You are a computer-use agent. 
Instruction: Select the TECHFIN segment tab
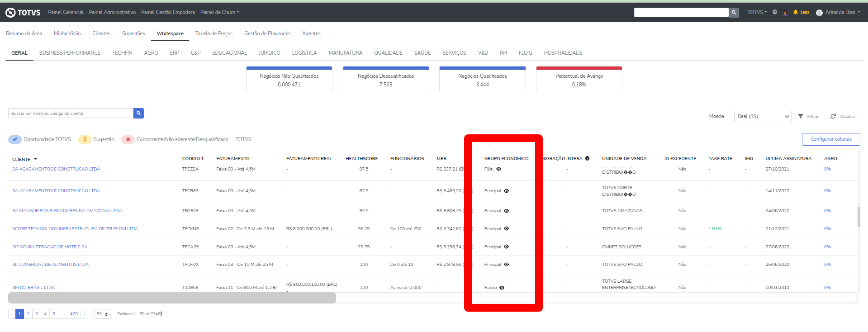122,53
